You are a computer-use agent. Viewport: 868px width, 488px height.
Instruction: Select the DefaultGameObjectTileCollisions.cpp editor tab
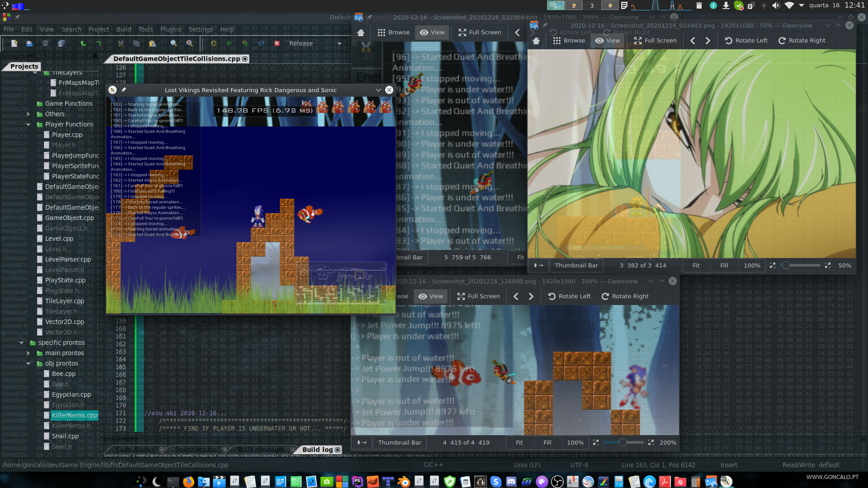click(x=177, y=59)
